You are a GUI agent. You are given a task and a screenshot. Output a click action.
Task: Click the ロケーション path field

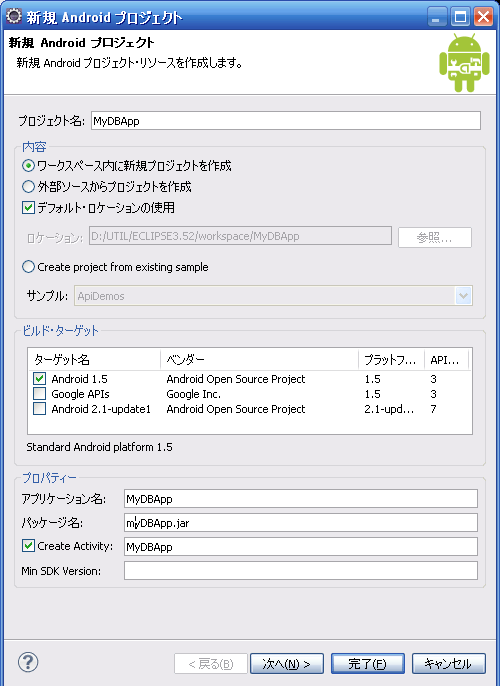point(240,236)
